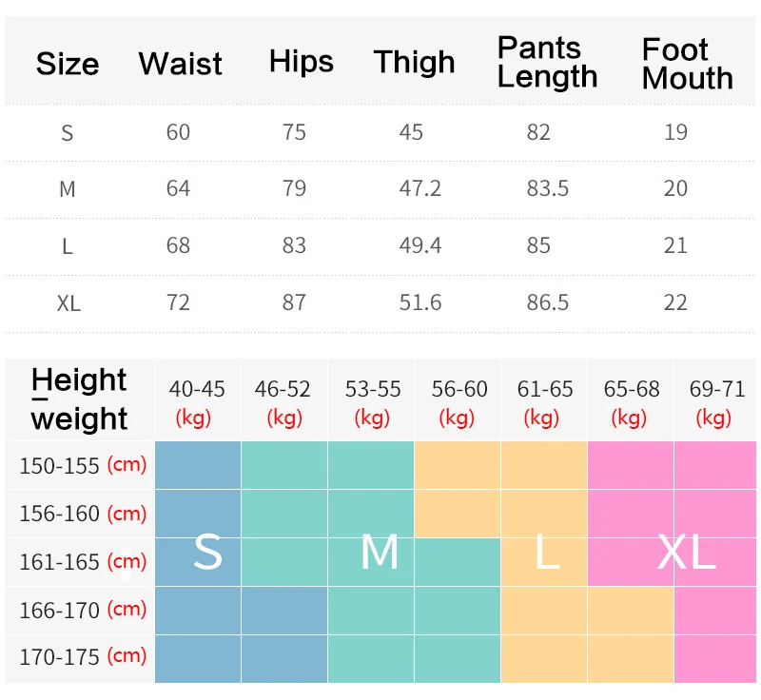This screenshot has height=700, width=761.
Task: Click the 150-155 cm height row label
Action: pos(83,465)
